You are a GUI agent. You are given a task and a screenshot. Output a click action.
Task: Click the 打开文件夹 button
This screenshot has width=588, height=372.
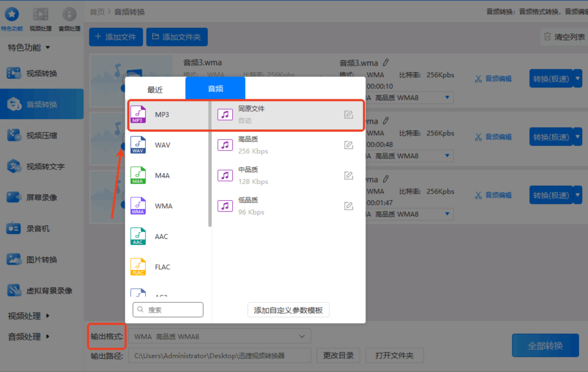[394, 355]
